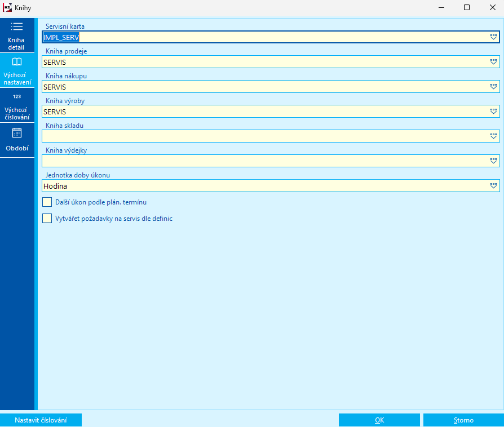Switch to the Kniha detail tab label

tap(16, 44)
